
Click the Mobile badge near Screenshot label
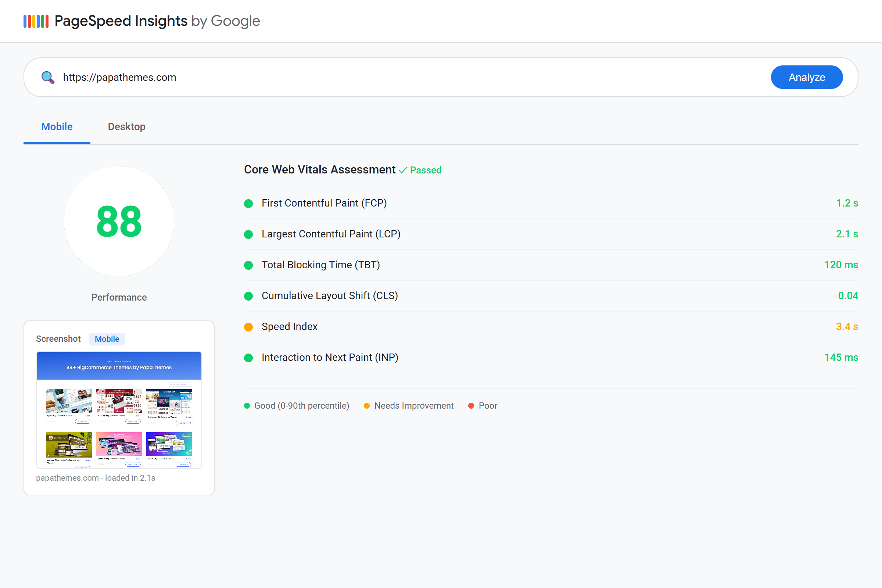click(x=107, y=338)
